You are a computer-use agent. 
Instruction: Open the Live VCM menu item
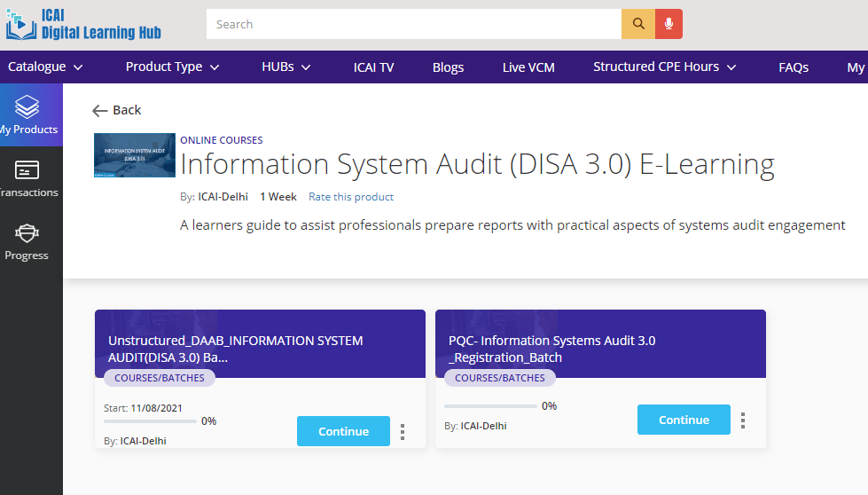(x=528, y=67)
